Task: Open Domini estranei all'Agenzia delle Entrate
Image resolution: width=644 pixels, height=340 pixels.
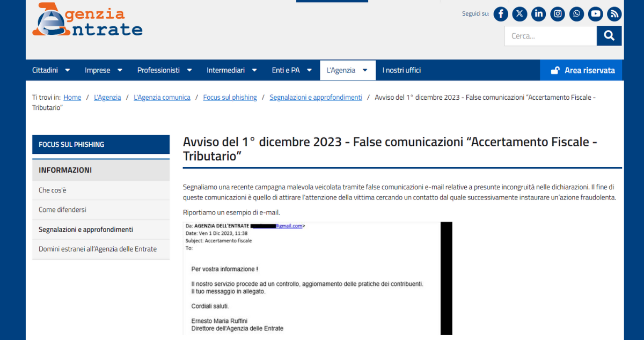Action: [101, 249]
